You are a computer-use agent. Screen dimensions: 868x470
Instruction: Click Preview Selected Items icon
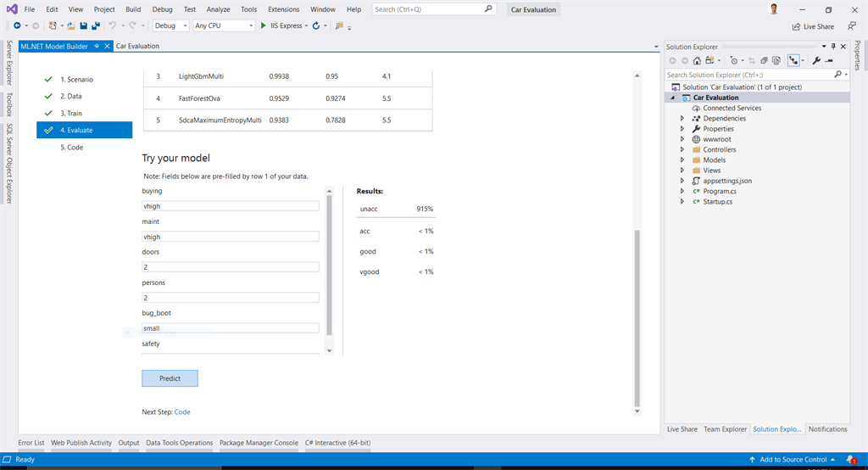(829, 60)
